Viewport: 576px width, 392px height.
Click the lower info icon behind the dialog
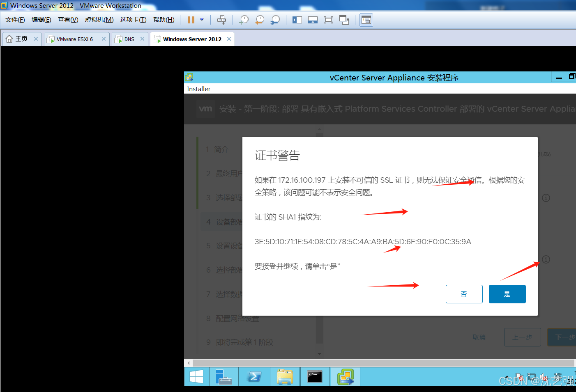coord(546,259)
